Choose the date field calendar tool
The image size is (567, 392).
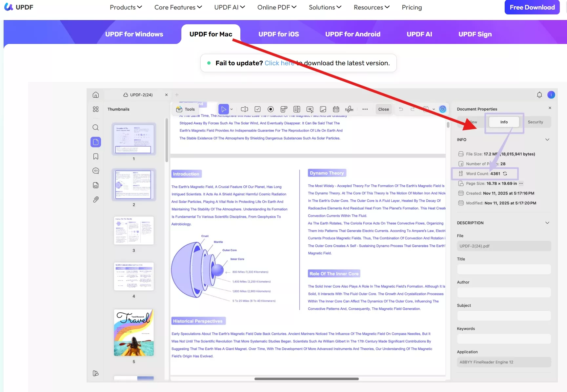pyautogui.click(x=336, y=109)
